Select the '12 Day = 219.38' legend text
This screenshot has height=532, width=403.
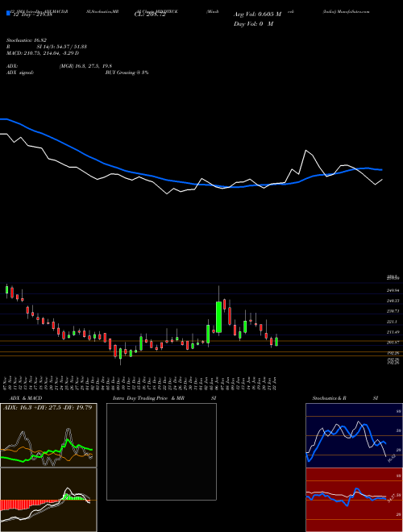coord(32,15)
